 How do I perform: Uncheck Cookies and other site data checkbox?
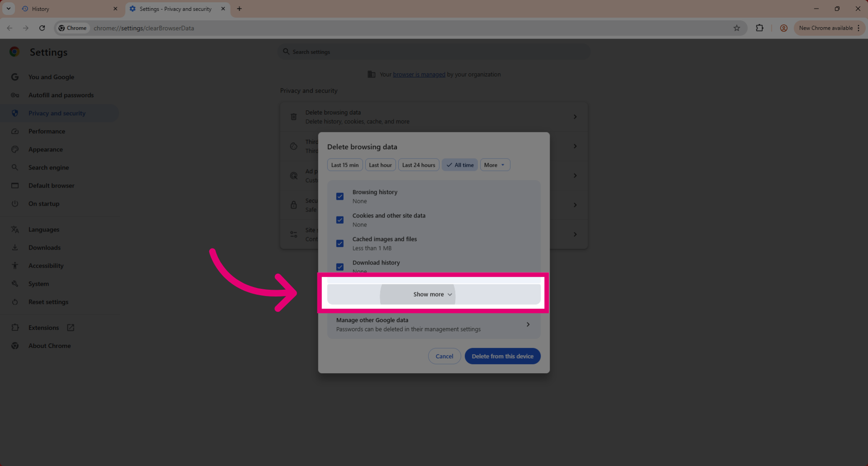[340, 220]
